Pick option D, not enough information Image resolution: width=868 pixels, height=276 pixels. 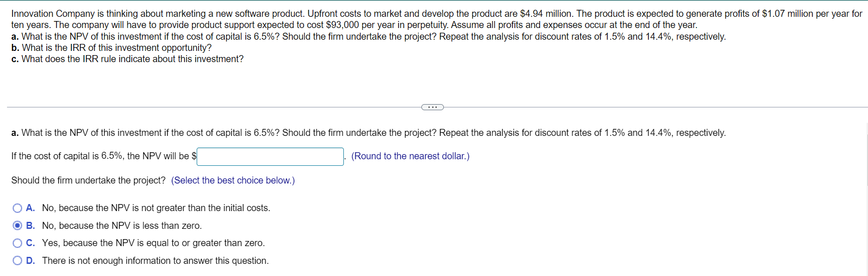pyautogui.click(x=17, y=260)
